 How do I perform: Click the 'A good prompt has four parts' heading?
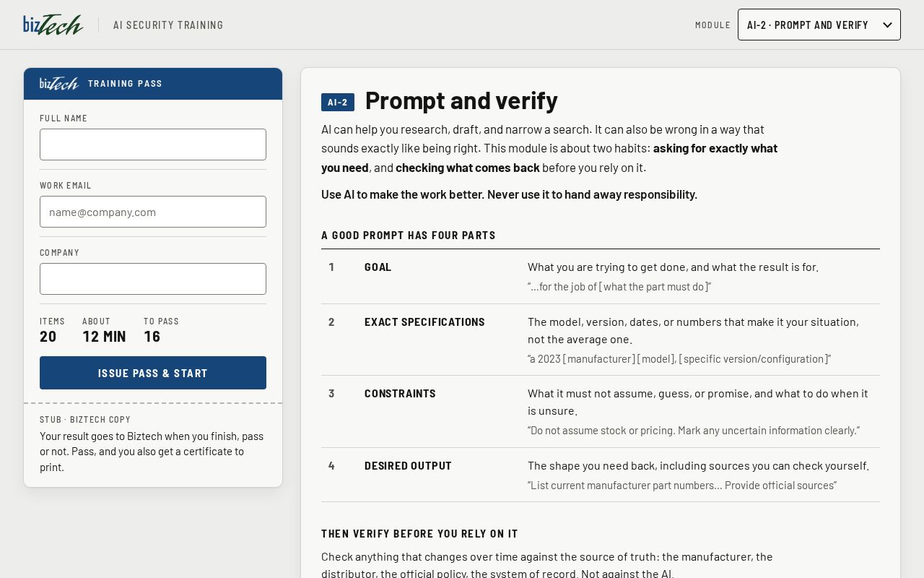(409, 236)
